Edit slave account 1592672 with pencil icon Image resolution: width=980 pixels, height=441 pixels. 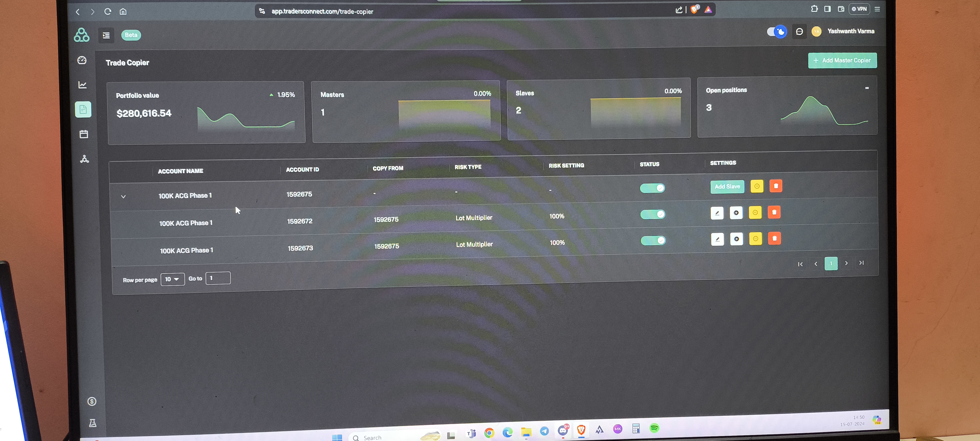(717, 213)
